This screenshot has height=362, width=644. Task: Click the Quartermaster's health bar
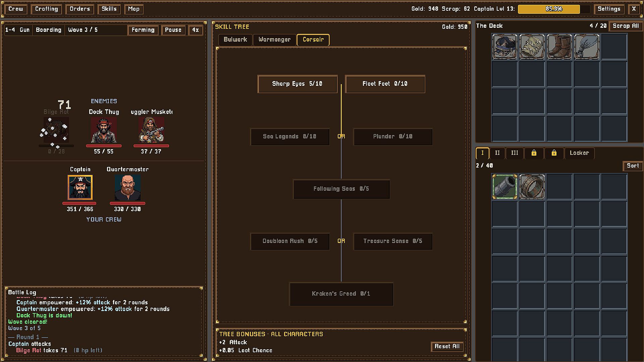click(127, 203)
